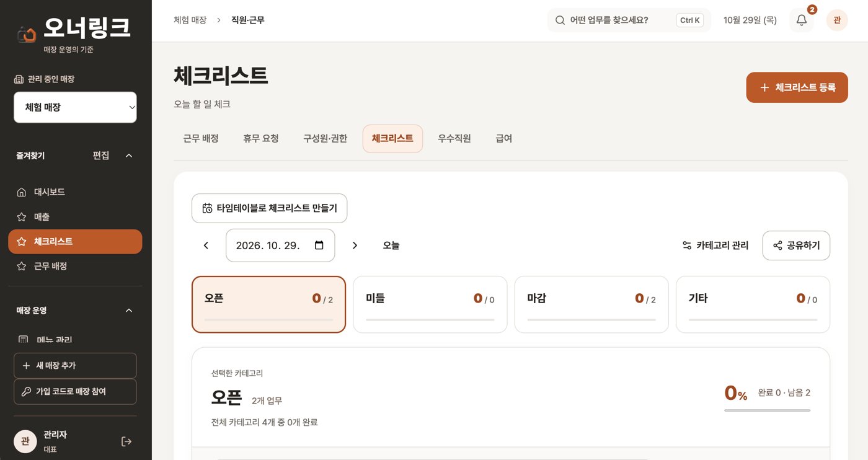Click the logout icon next to 관리자

pyautogui.click(x=126, y=441)
